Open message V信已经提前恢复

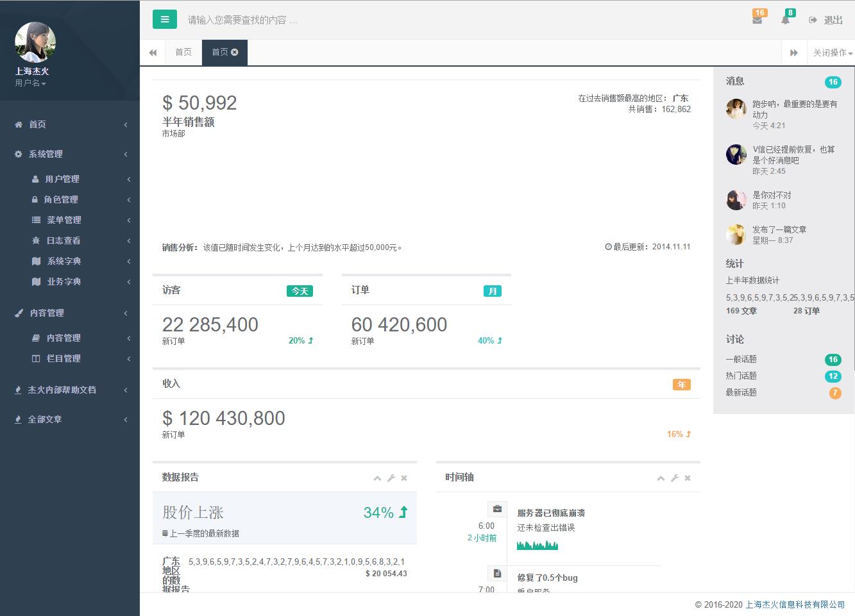tap(793, 154)
